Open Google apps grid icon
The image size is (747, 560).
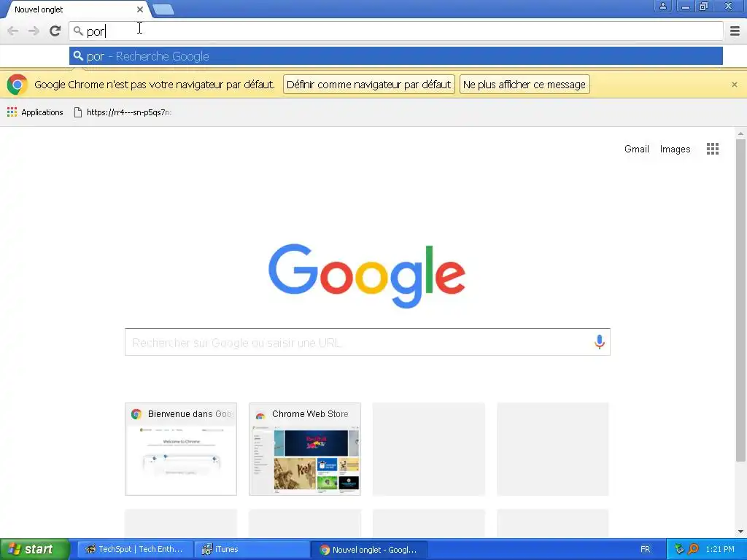tap(713, 149)
